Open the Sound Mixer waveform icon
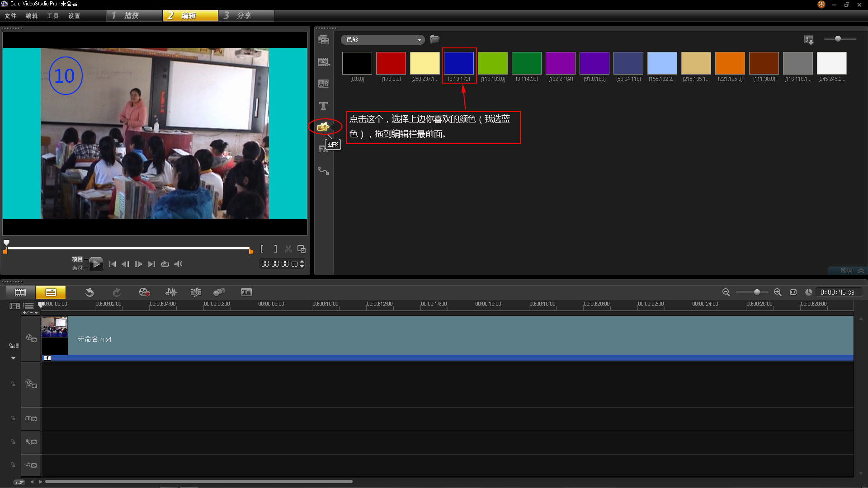868x488 pixels. click(x=171, y=292)
